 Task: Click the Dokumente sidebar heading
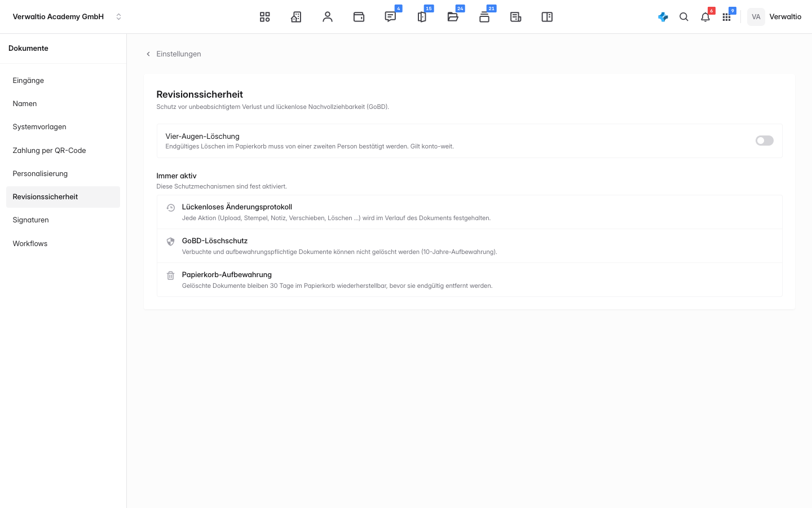[x=28, y=49]
